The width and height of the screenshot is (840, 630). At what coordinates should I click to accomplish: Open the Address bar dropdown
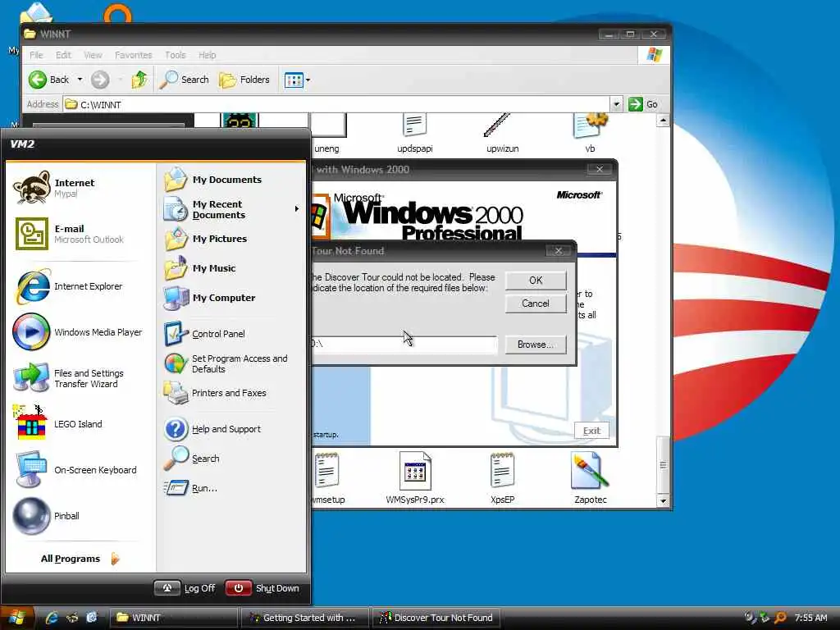click(x=617, y=104)
